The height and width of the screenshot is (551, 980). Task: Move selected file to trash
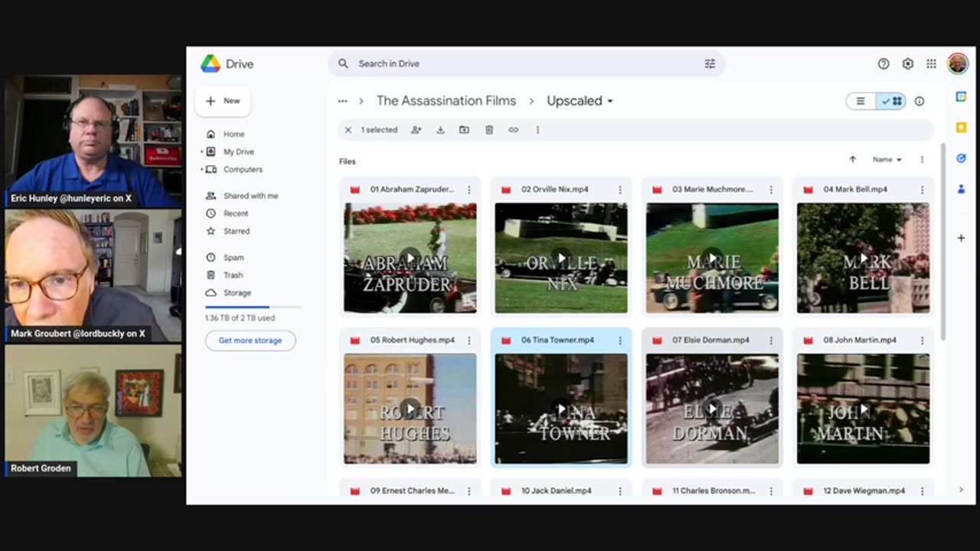click(489, 130)
